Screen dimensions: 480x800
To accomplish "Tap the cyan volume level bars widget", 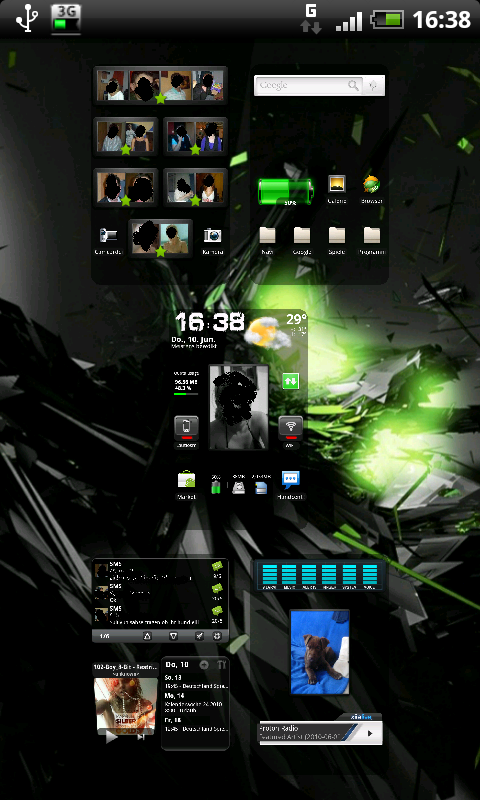I will pyautogui.click(x=319, y=577).
